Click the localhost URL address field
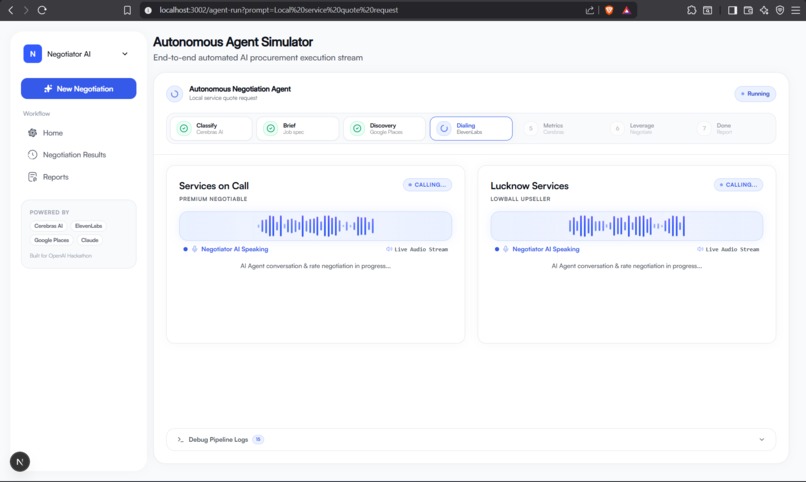806x482 pixels. click(x=279, y=10)
